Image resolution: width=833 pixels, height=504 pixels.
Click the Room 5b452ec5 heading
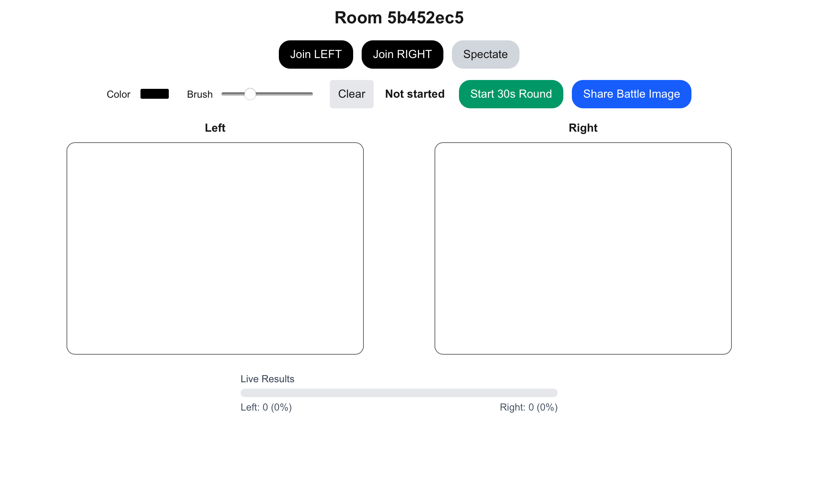coord(399,18)
